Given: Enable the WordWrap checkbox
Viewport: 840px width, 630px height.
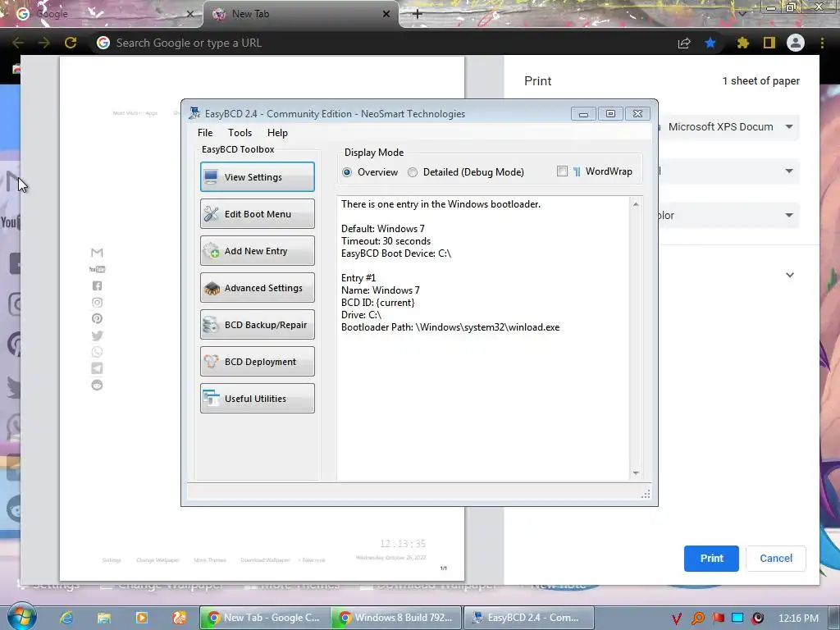Looking at the screenshot, I should coord(562,171).
